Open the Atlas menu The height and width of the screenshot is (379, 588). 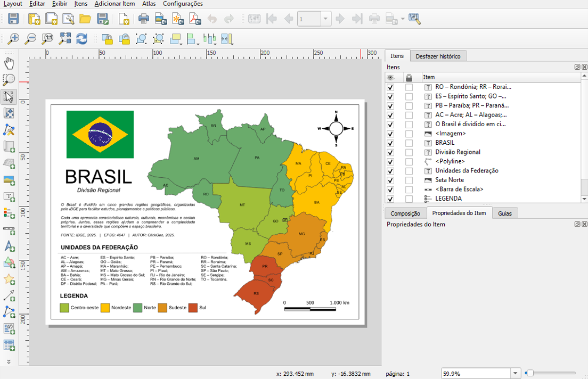coord(149,4)
